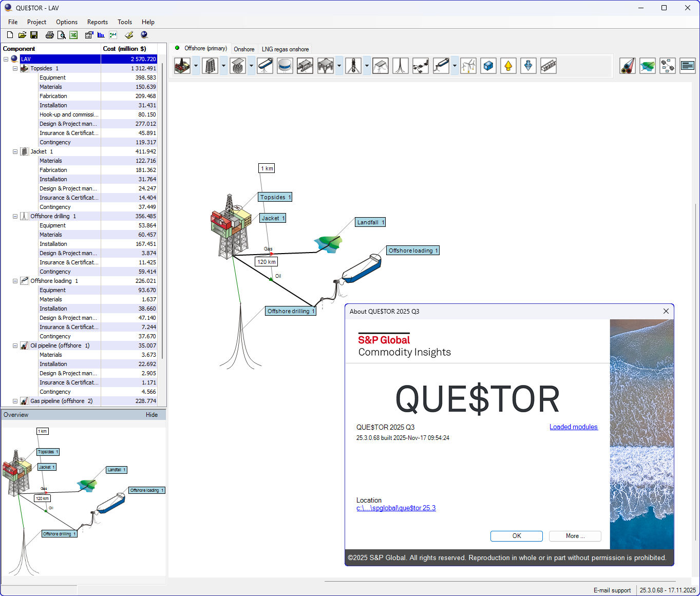
Task: Open dropdown arrow beside topsides toolbar icon
Action: coord(196,66)
